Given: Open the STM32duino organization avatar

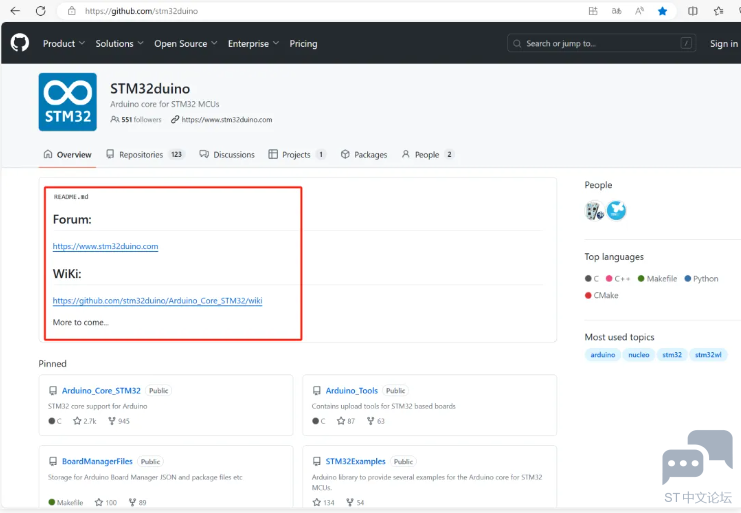Looking at the screenshot, I should pos(68,102).
